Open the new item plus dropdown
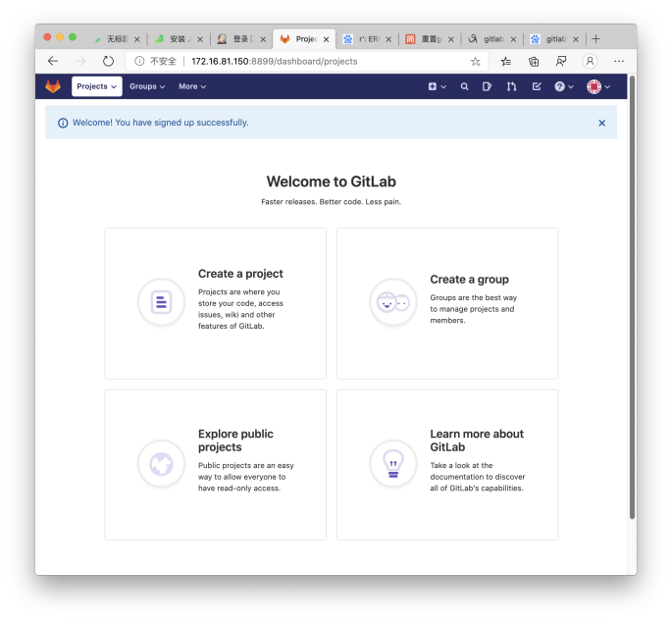This screenshot has height=622, width=672. [438, 86]
